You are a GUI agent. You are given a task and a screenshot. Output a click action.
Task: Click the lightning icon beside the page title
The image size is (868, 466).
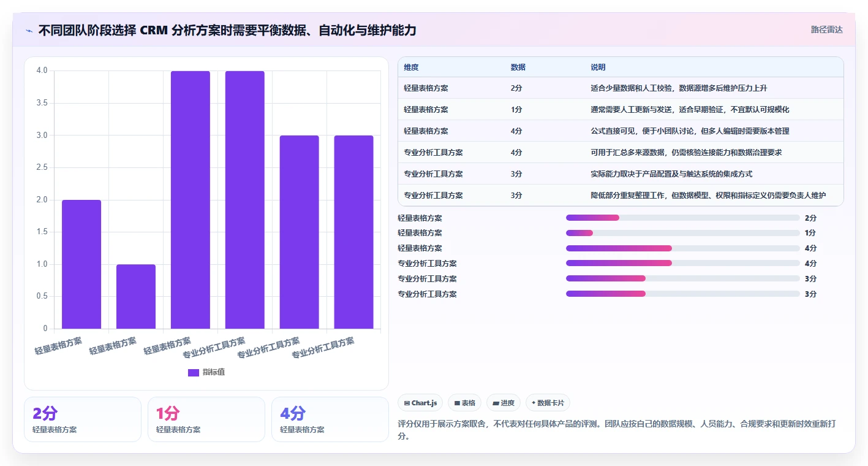pos(29,30)
